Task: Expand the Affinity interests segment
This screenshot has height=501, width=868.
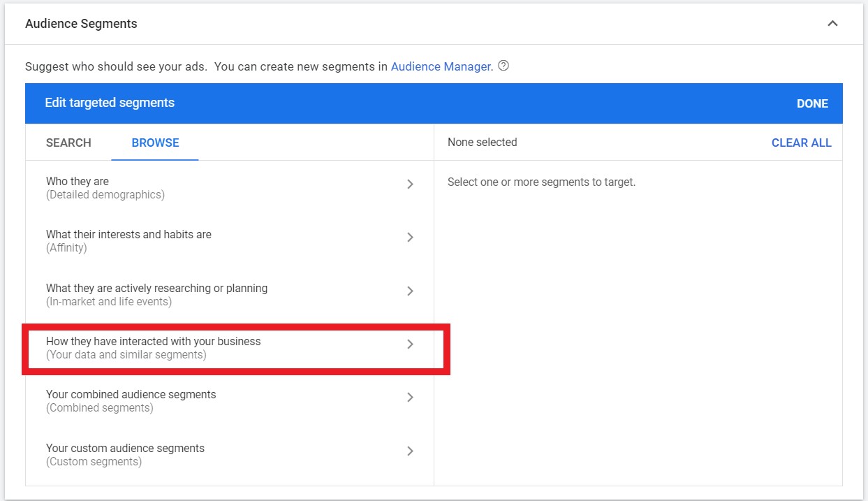Action: pyautogui.click(x=411, y=238)
